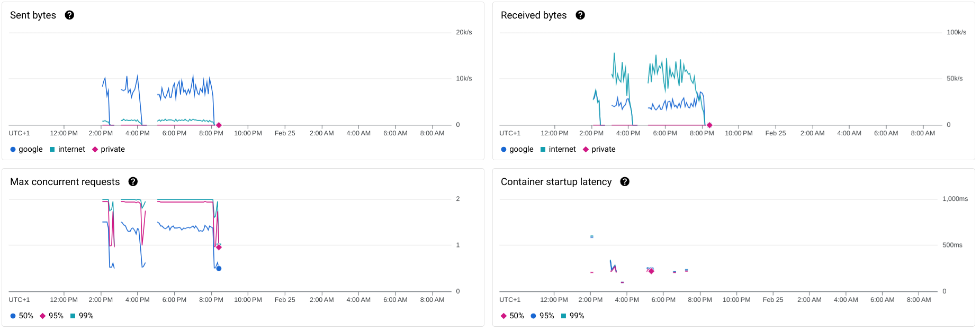Viewport: 980px width, 331px height.
Task: Toggle 95% percentile in Max concurrent requests legend
Action: (52, 316)
